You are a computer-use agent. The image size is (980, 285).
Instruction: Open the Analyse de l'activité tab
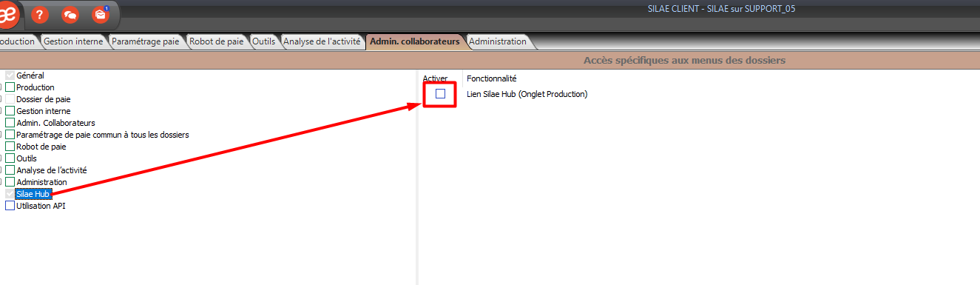(x=322, y=41)
